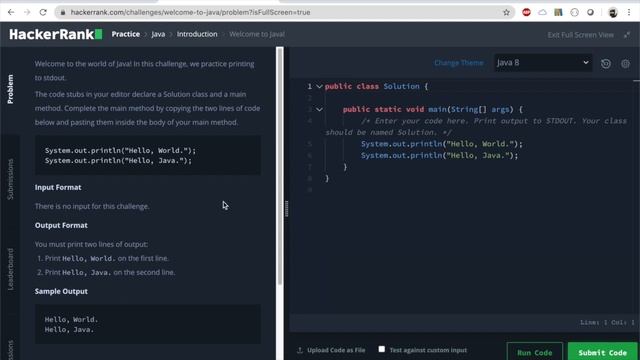Open the Leaderboard side tab

pyautogui.click(x=10, y=269)
